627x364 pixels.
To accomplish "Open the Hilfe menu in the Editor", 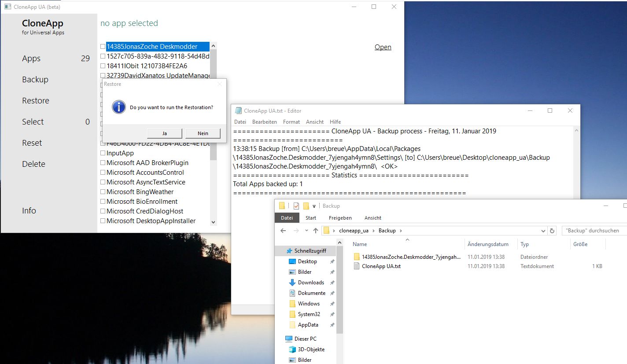I will pos(335,122).
